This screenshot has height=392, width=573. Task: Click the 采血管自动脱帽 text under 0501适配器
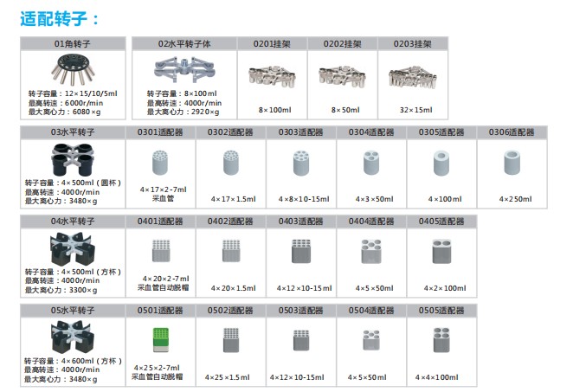tap(158, 377)
